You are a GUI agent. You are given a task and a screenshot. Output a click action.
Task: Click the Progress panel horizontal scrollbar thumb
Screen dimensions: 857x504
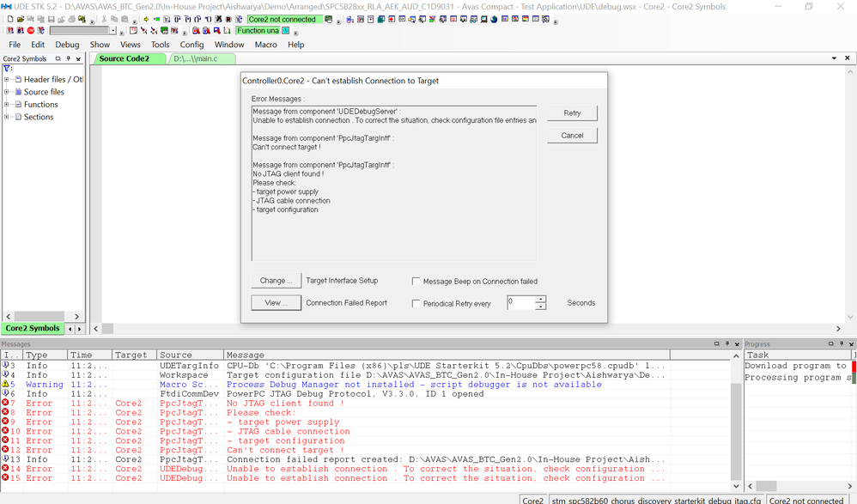(x=766, y=486)
